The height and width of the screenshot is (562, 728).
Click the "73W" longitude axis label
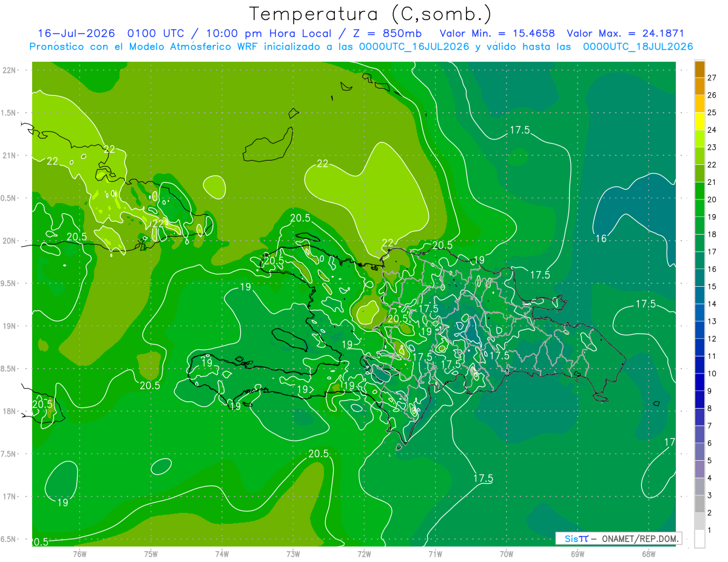coord(293,554)
